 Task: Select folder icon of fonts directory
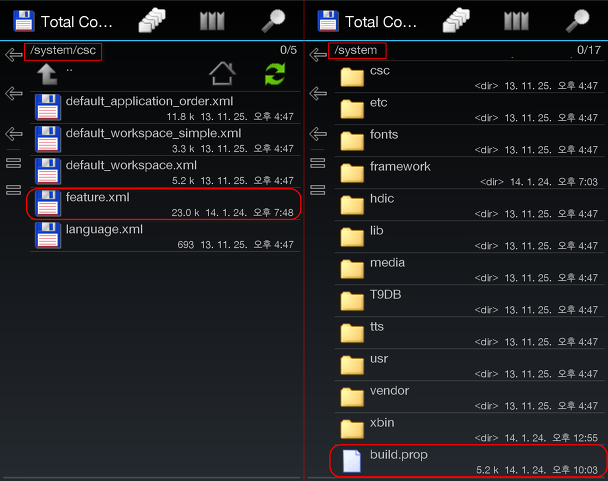(352, 141)
